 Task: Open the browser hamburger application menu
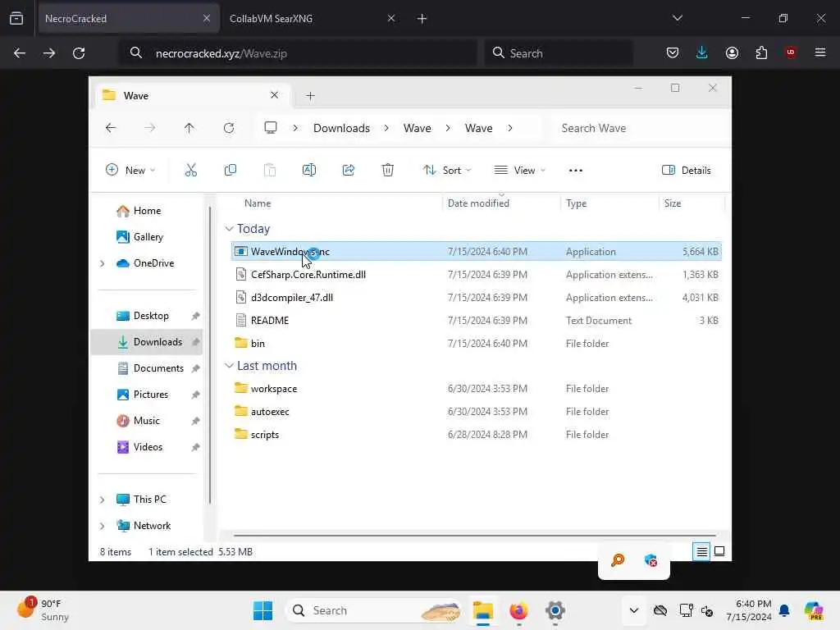pyautogui.click(x=819, y=52)
